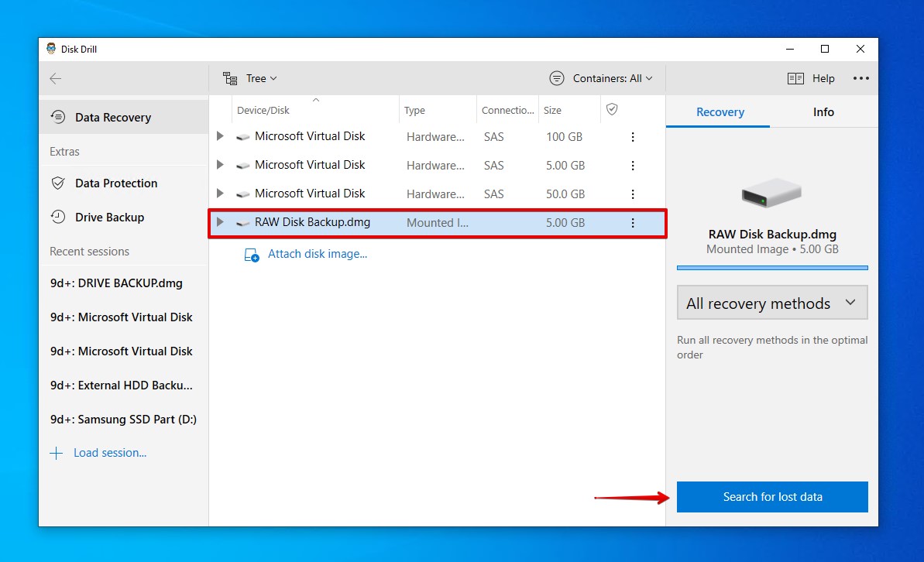Switch to the Recovery tab

[x=720, y=112]
